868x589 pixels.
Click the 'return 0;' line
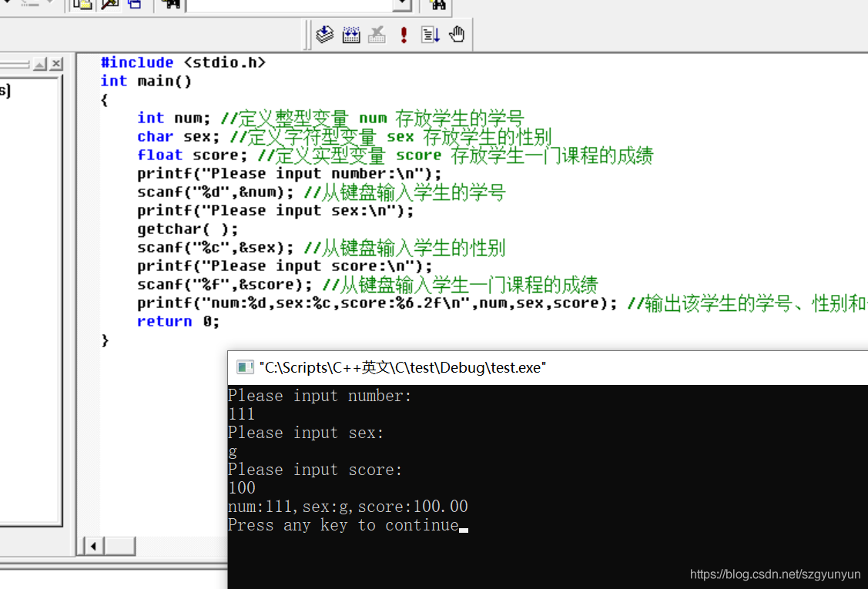click(178, 321)
